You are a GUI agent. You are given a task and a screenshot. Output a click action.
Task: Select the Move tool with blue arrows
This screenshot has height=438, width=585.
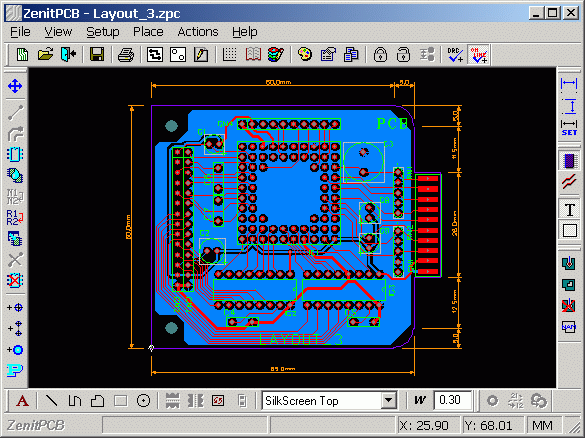pyautogui.click(x=15, y=86)
